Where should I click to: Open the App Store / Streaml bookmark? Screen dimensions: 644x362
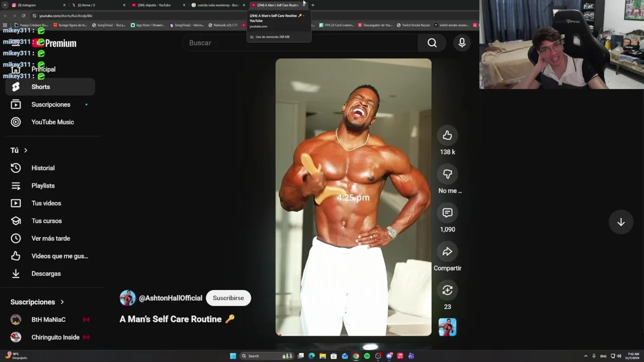click(148, 25)
